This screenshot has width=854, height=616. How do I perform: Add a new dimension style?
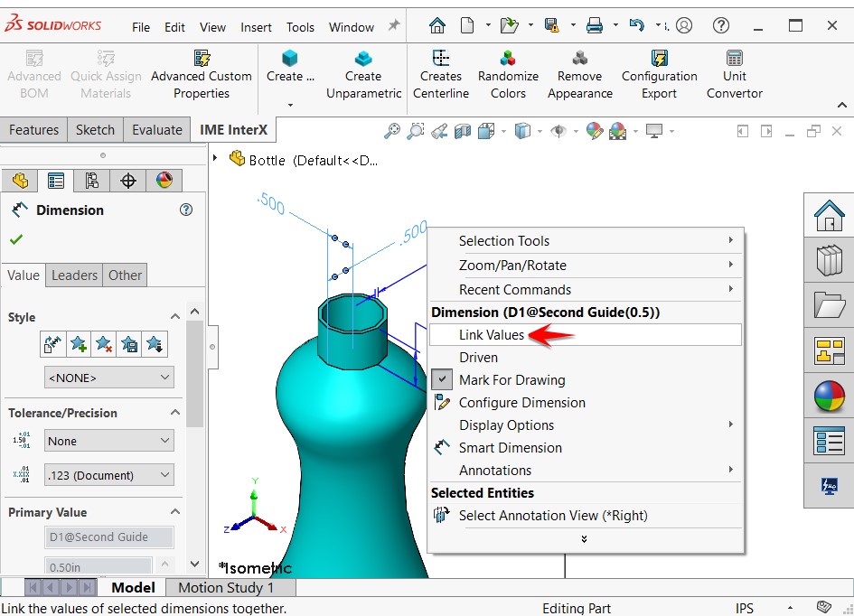point(79,344)
